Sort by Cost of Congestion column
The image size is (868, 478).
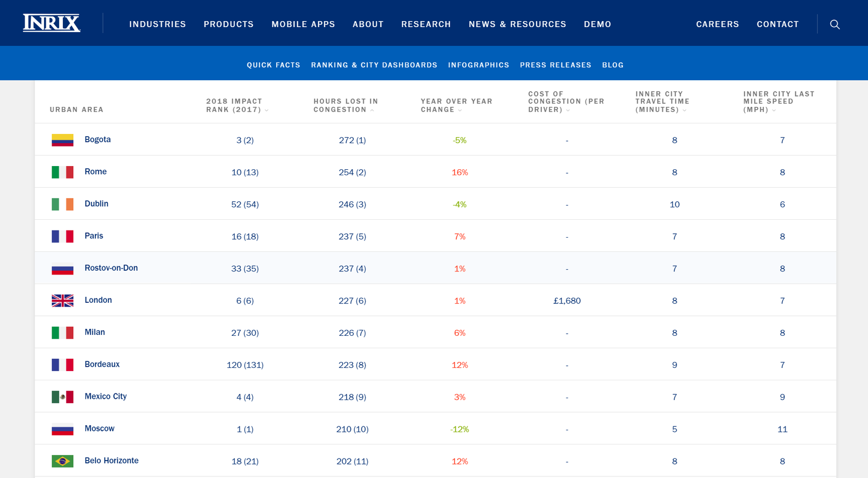pos(566,101)
